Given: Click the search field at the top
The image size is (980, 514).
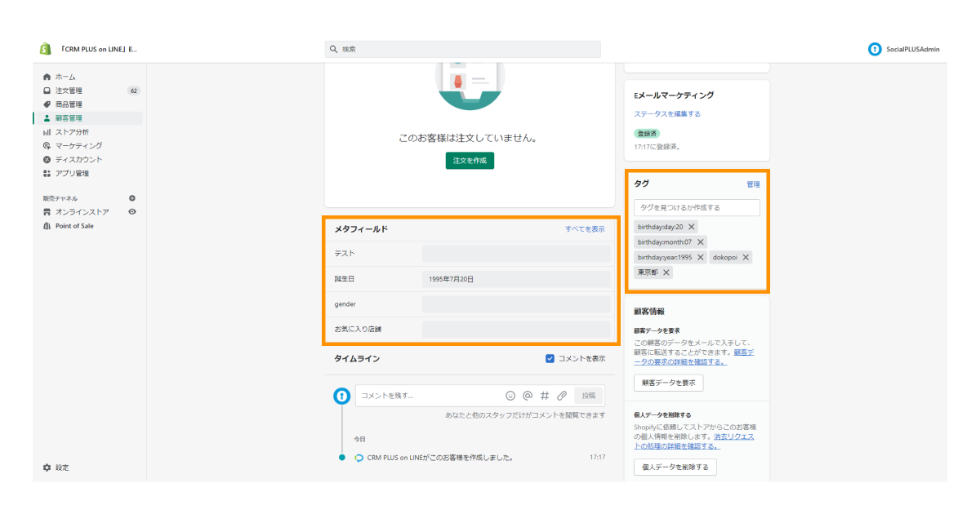Looking at the screenshot, I should click(x=462, y=48).
